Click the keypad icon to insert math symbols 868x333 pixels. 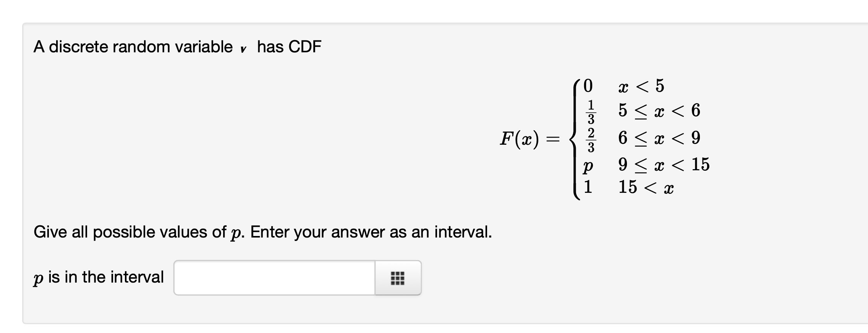click(x=397, y=278)
